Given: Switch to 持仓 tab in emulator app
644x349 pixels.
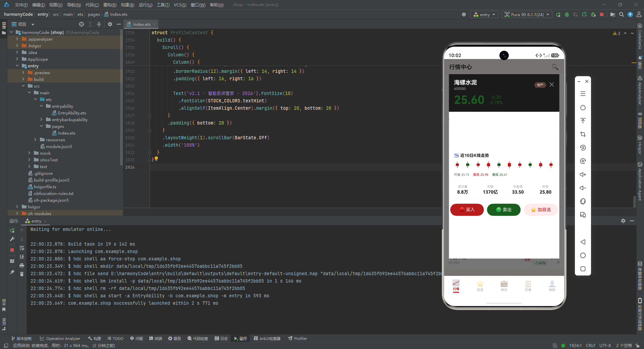Looking at the screenshot, I should [x=504, y=286].
